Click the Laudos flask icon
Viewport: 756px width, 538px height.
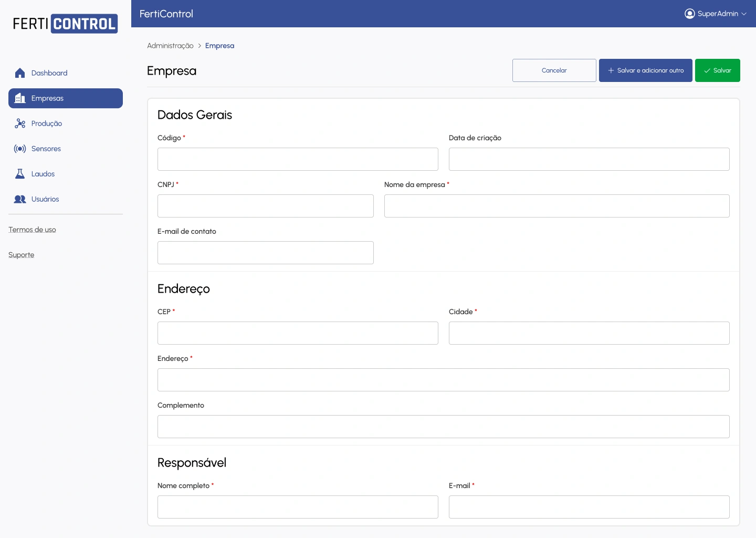20,174
